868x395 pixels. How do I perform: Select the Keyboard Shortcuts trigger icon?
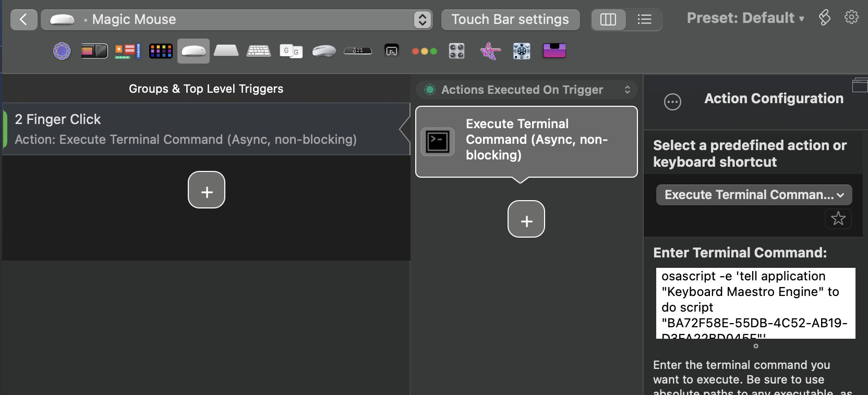(x=259, y=51)
